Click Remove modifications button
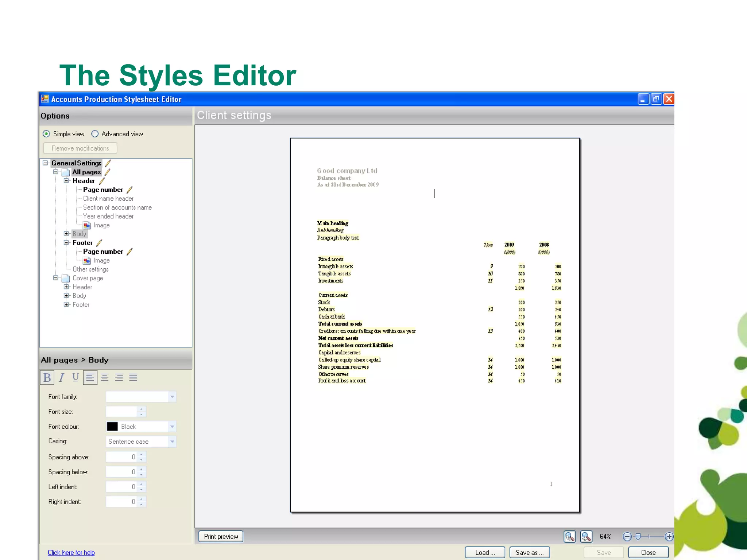This screenshot has width=747, height=560. pyautogui.click(x=80, y=148)
